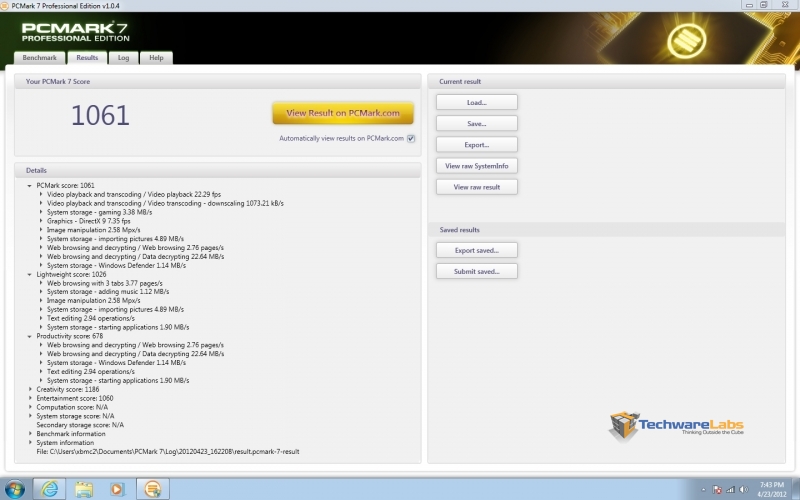Open Windows Explorer folder icon in taskbar
Viewport: 800px width, 500px height.
(x=84, y=489)
